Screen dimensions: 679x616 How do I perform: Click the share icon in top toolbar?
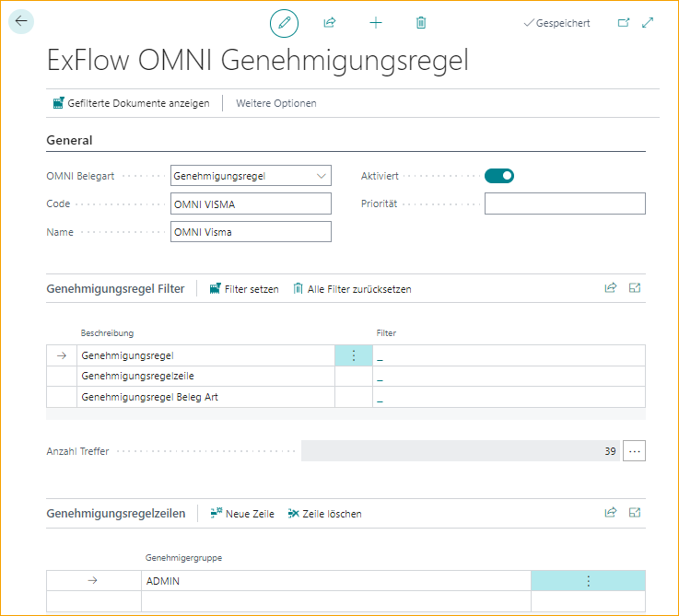[330, 22]
